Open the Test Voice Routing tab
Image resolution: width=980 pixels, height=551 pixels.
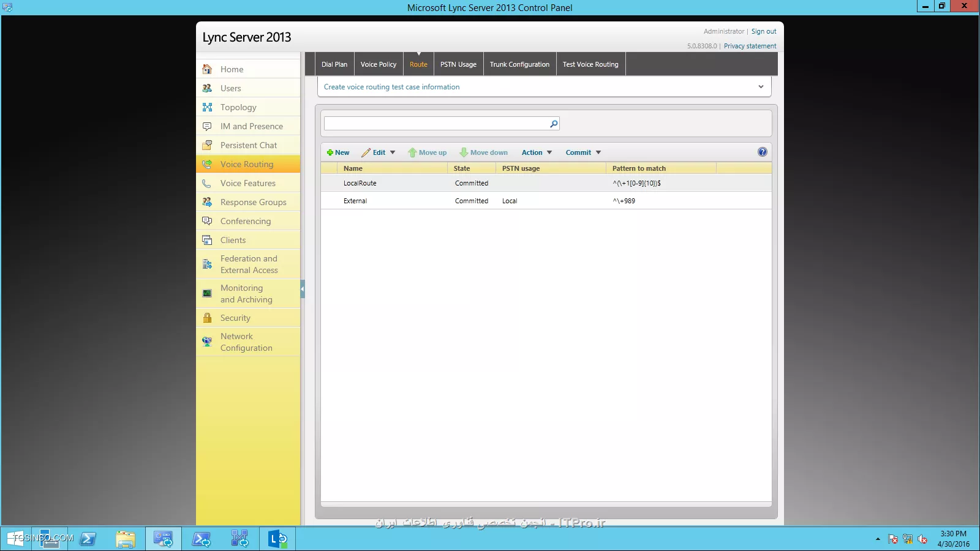tap(590, 64)
